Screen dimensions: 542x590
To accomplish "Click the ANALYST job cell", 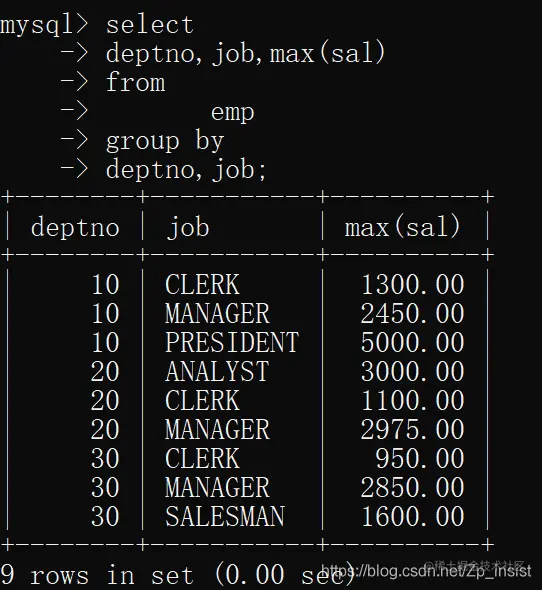I will [217, 371].
